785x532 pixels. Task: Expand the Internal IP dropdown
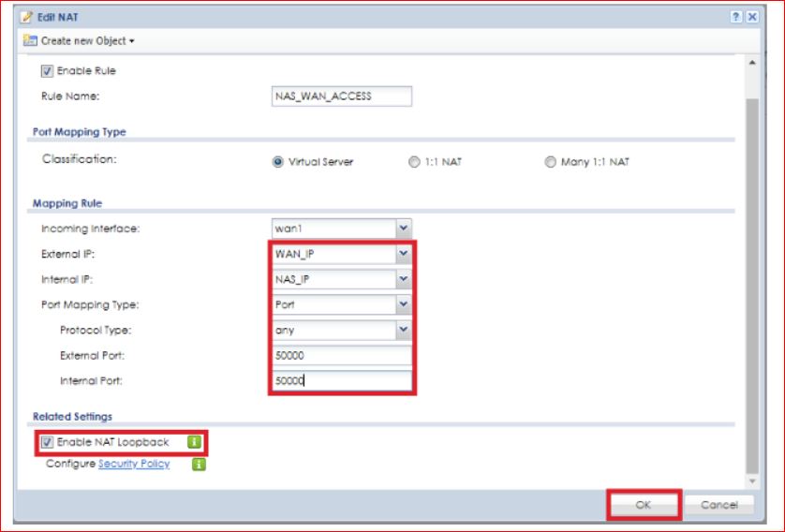pos(404,279)
